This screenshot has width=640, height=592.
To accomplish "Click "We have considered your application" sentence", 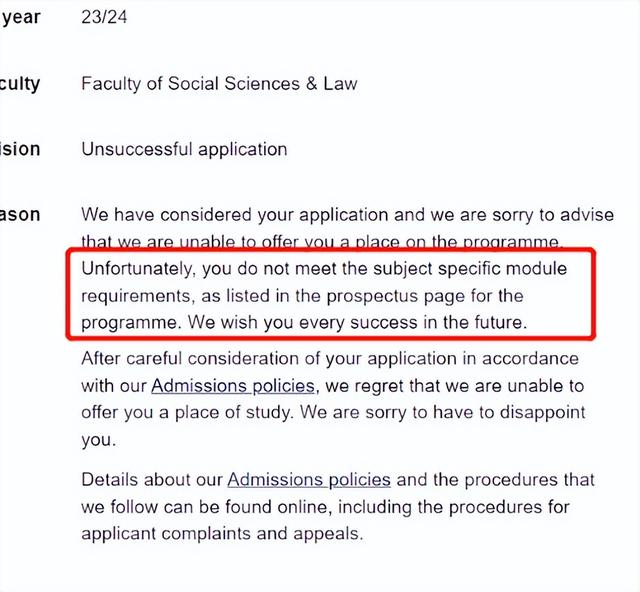I will pos(234,215).
